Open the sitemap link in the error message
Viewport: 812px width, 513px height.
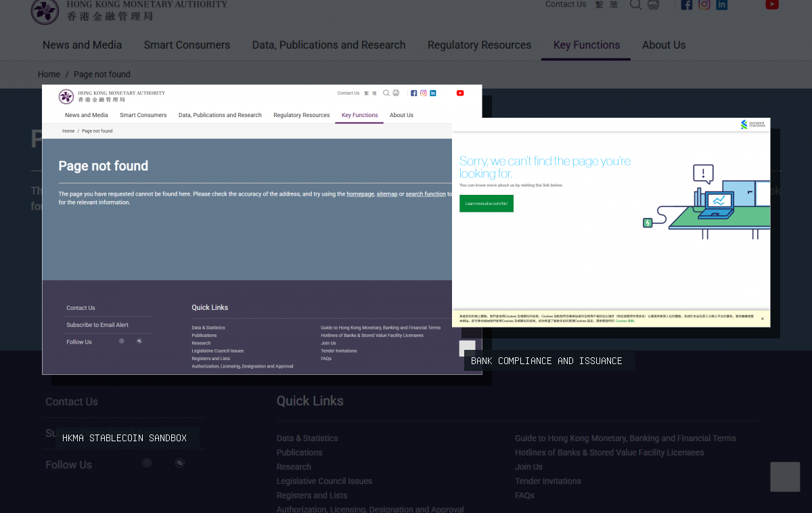pos(387,194)
